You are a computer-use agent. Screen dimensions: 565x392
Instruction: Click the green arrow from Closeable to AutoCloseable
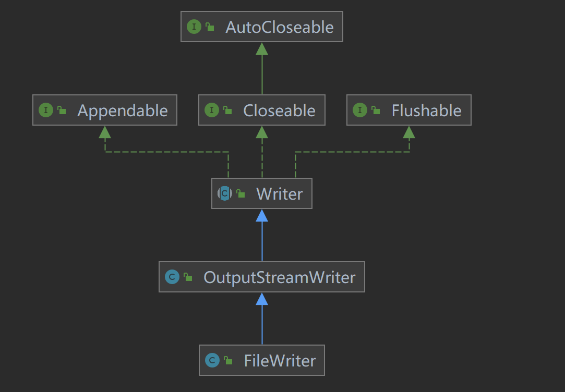(262, 69)
